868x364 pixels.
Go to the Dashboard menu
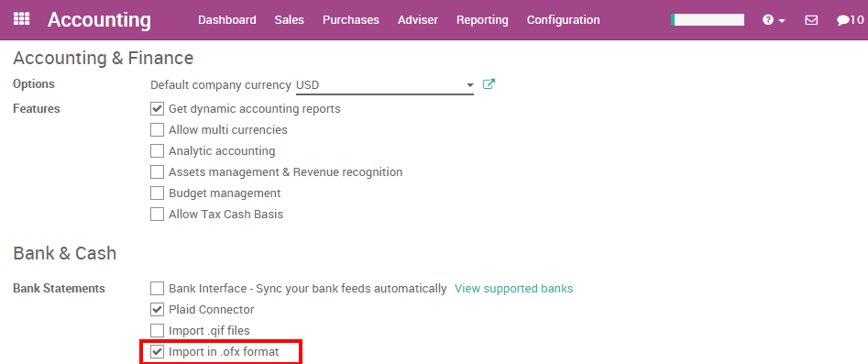pyautogui.click(x=227, y=20)
